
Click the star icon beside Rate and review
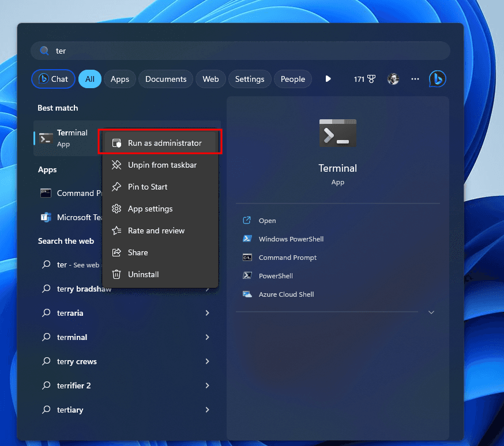pyautogui.click(x=116, y=230)
